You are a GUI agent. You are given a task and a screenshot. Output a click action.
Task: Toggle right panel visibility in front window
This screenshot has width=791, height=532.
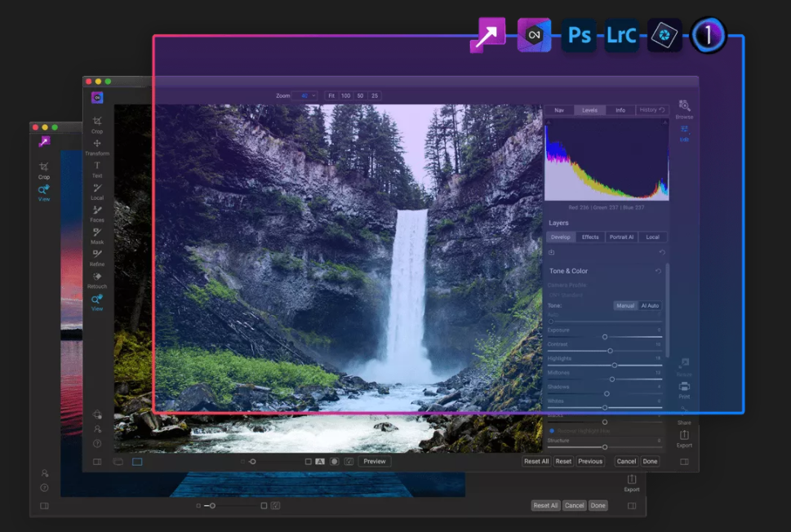tap(684, 461)
